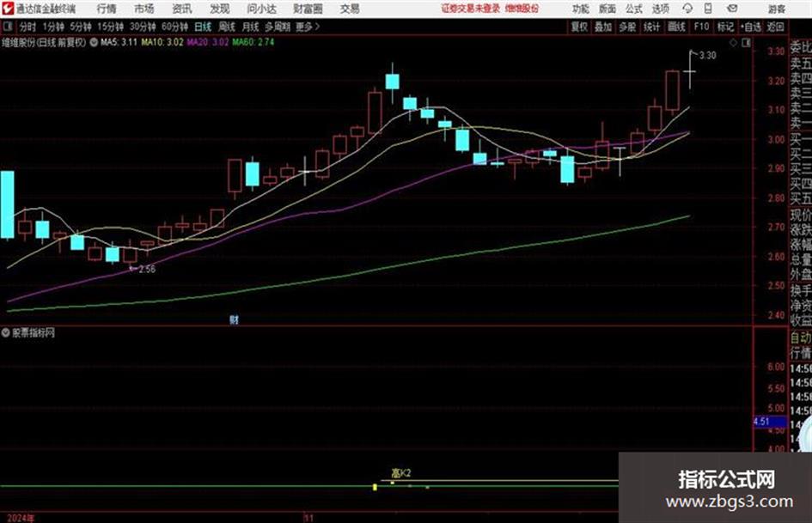
Task: Click the MA20: 3.02 value
Action: (x=208, y=42)
